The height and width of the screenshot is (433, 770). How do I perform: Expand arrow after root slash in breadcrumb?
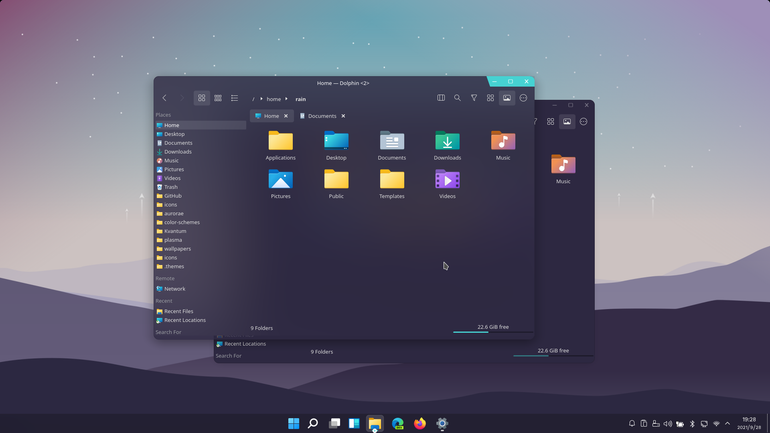[x=261, y=99]
